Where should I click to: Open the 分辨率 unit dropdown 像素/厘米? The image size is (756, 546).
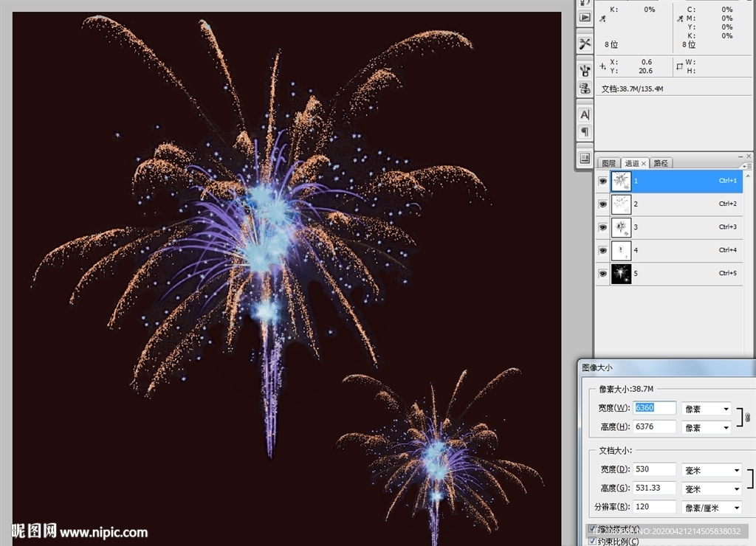point(712,508)
